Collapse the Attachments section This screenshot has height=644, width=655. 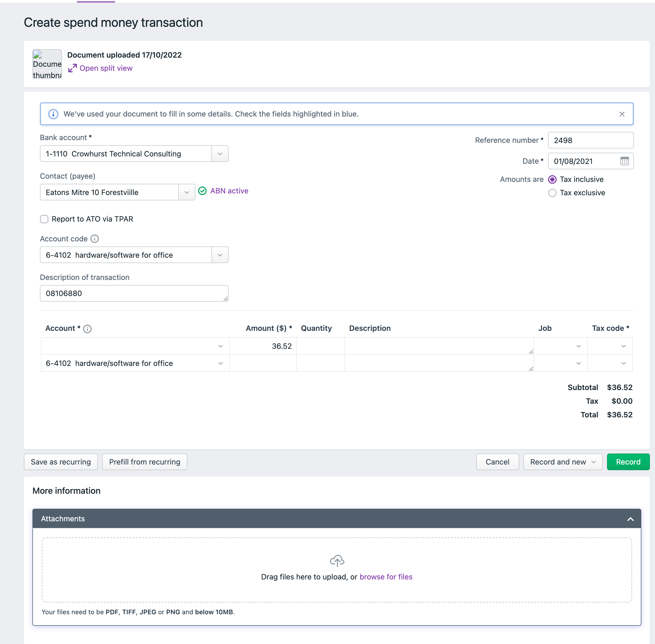click(630, 519)
